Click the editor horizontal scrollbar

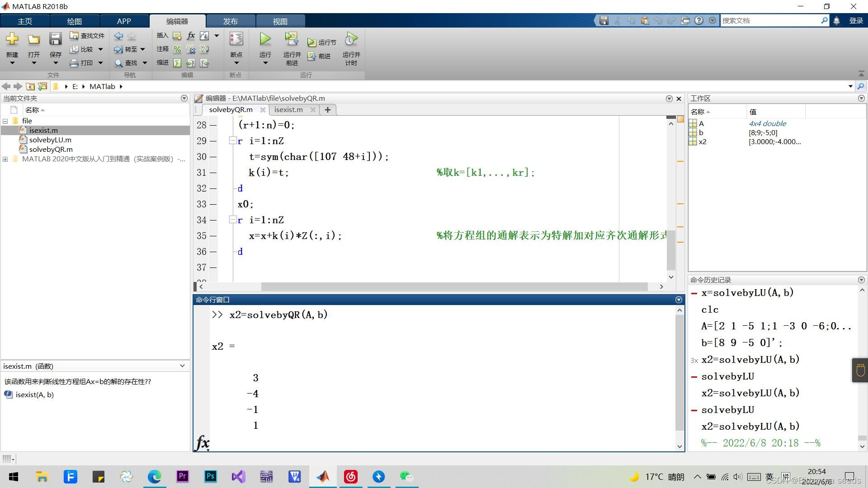coord(454,287)
